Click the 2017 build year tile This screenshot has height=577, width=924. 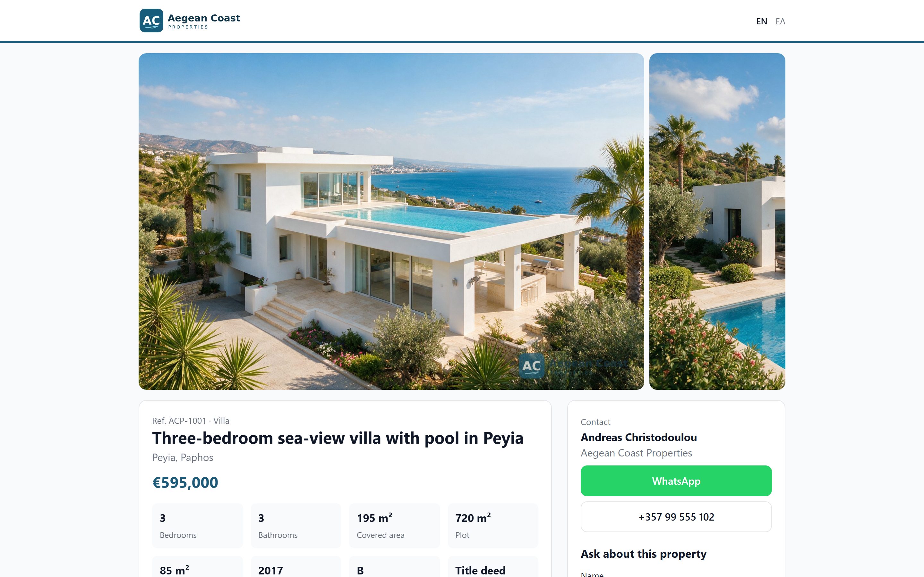click(296, 567)
